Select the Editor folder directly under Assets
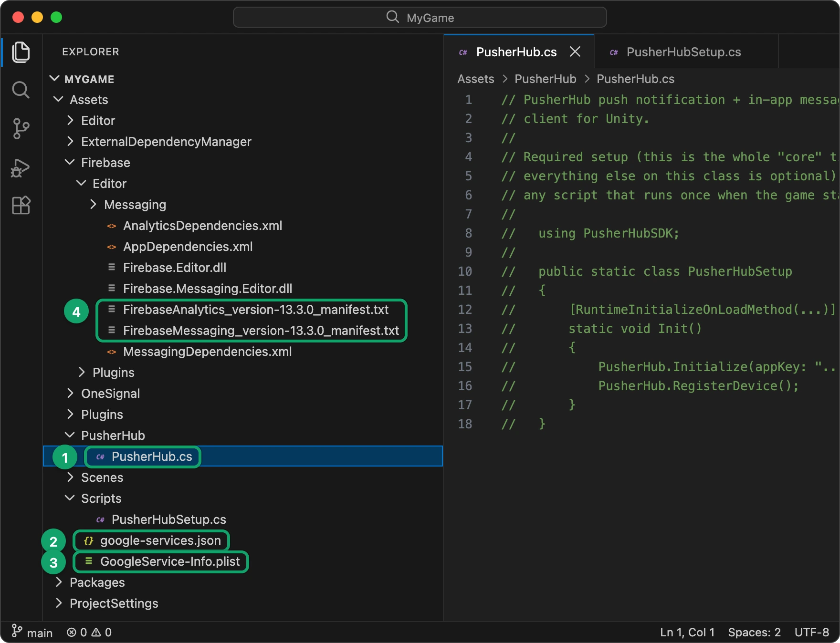 tap(242, 121)
